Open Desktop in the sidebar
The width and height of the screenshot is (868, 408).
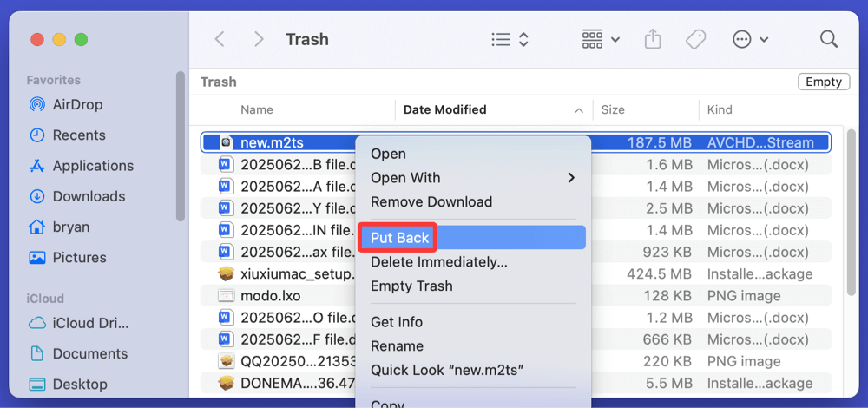80,384
